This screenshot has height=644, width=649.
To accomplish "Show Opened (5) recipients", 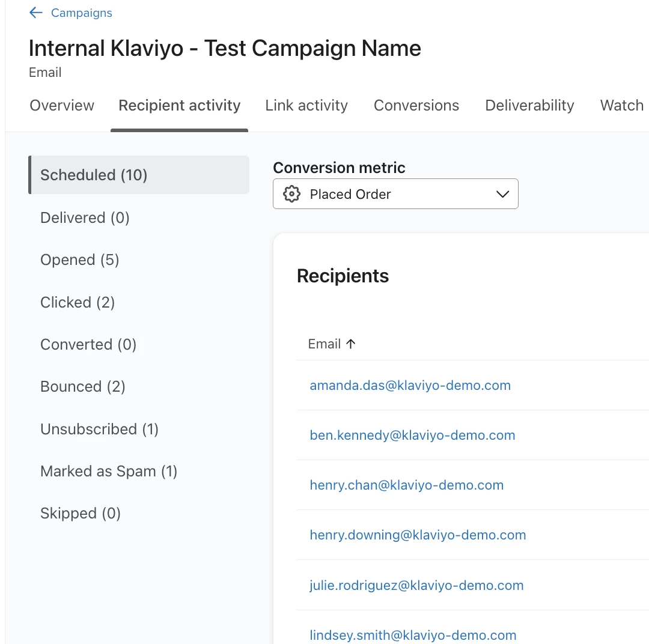I will pos(79,260).
